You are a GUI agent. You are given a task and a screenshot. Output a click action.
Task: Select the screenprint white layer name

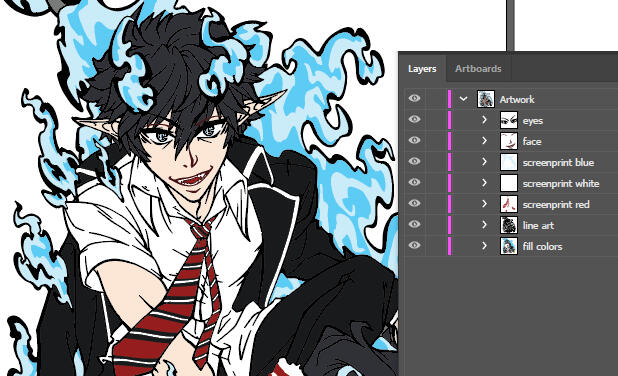point(561,183)
